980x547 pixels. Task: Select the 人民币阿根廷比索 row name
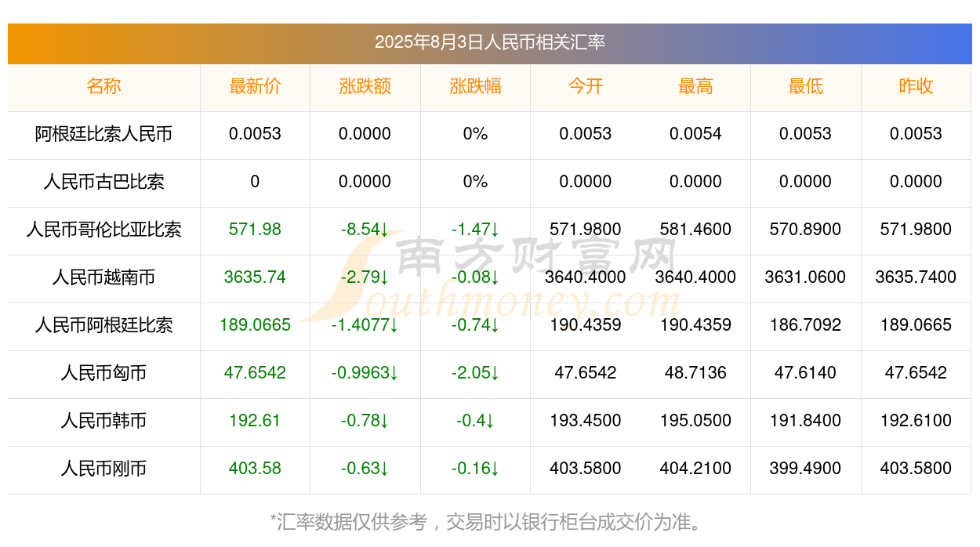103,325
